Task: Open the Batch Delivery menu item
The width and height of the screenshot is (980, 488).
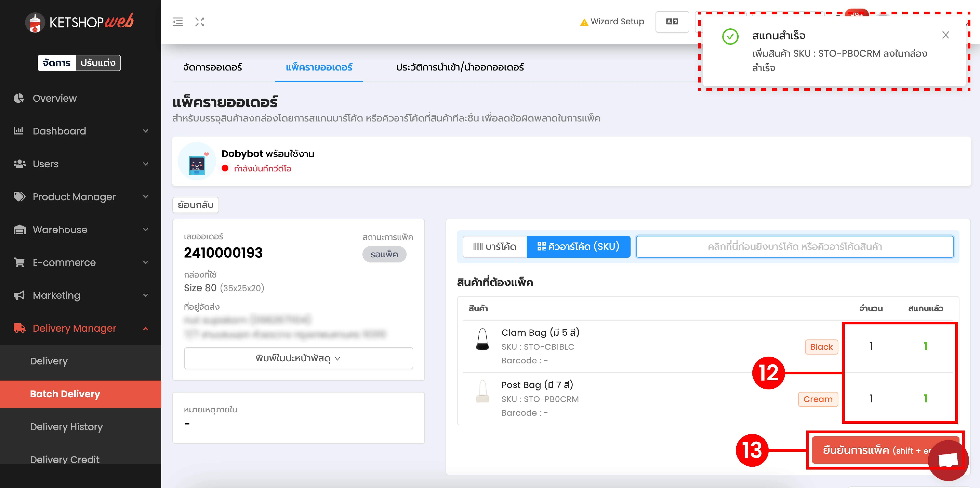Action: click(x=81, y=394)
